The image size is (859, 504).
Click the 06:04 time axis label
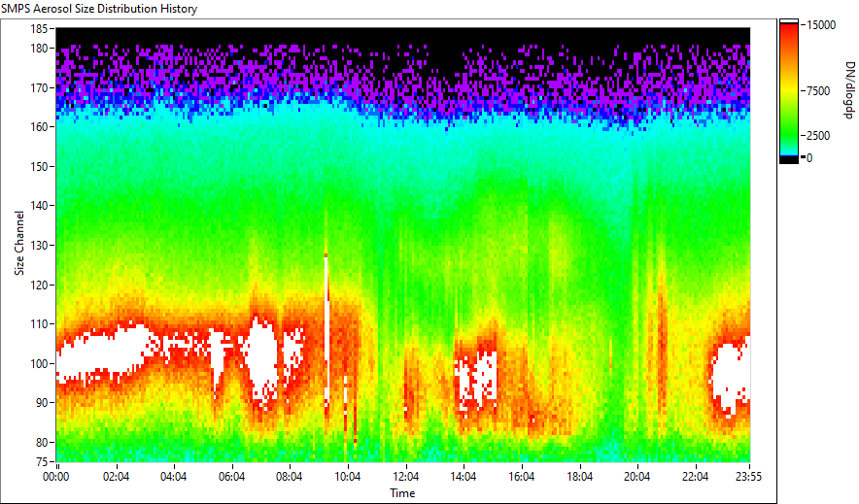(x=231, y=477)
